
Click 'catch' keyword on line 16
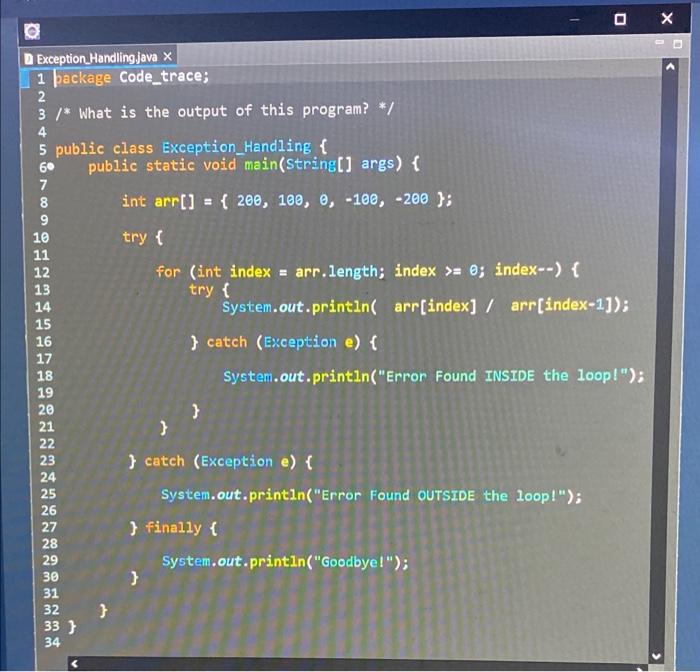coord(227,342)
